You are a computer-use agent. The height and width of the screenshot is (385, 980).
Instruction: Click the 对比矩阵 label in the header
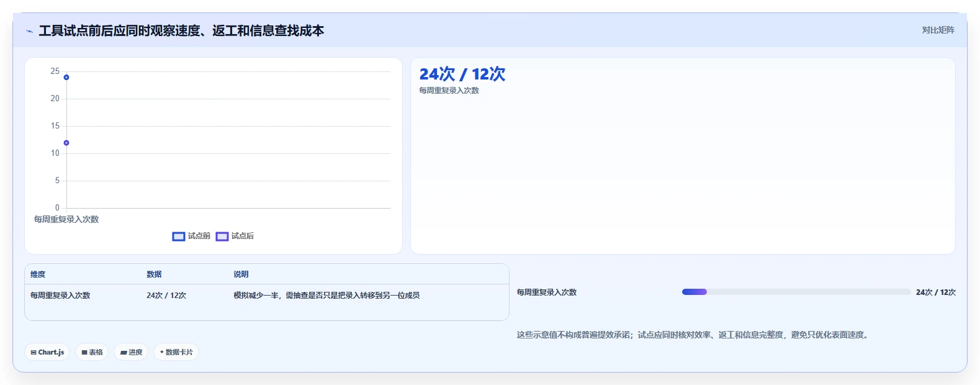click(x=938, y=30)
